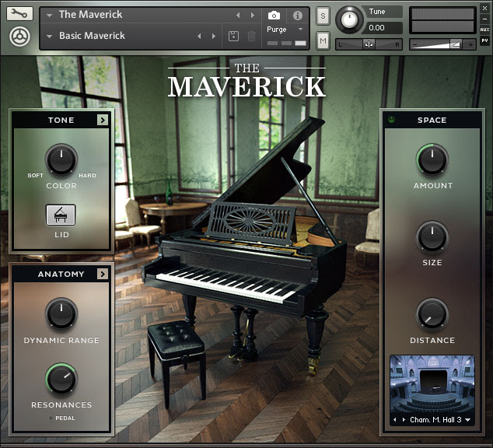493x448 pixels.
Task: Open the Basic Maverick snapshot dropdown
Action: [49, 36]
